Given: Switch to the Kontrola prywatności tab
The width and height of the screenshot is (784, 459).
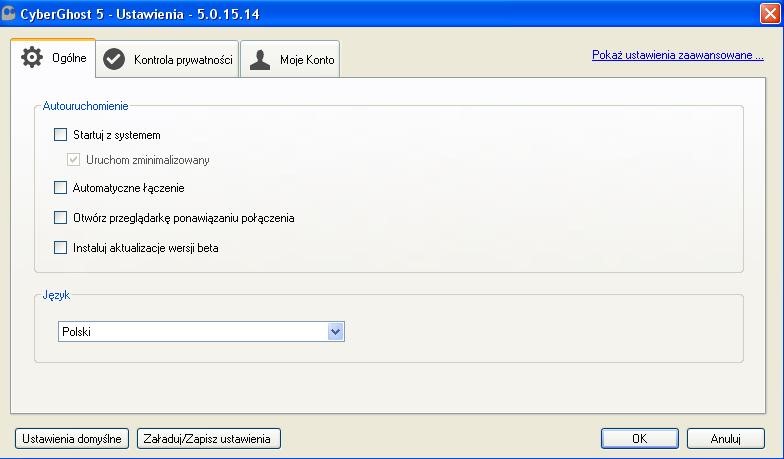Looking at the screenshot, I should [167, 60].
